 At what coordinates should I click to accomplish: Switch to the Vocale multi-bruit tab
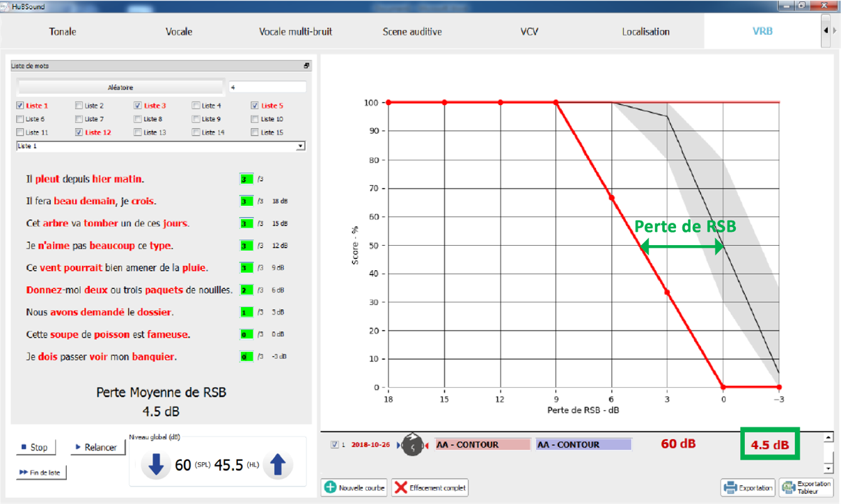click(296, 31)
